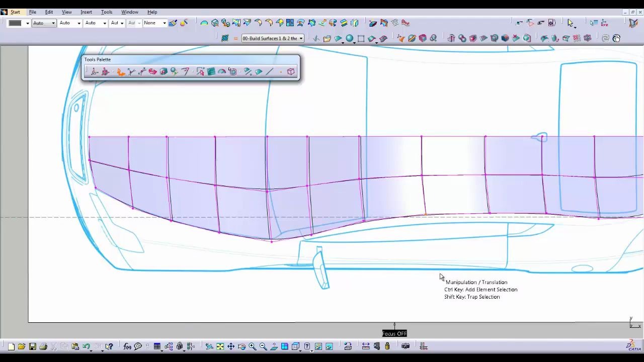Click the design table grid icon
This screenshot has width=644, height=362.
pos(157,346)
